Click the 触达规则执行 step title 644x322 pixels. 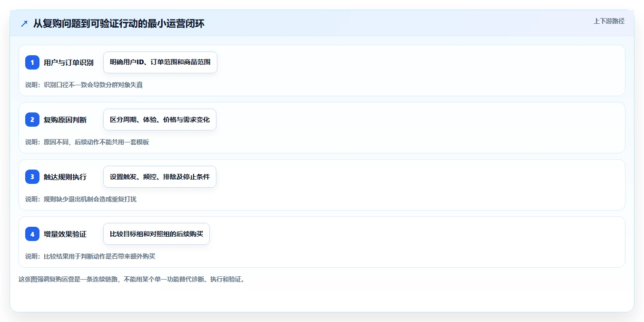(65, 177)
